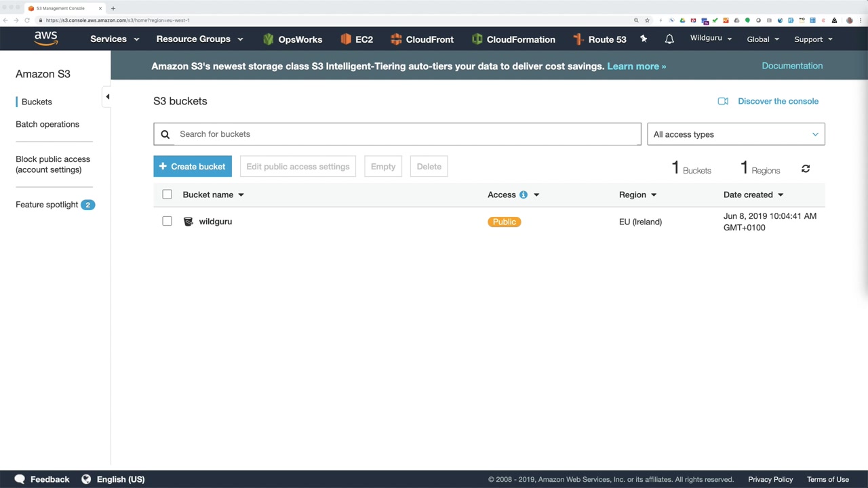
Task: Sort by Date created column
Action: pos(753,195)
